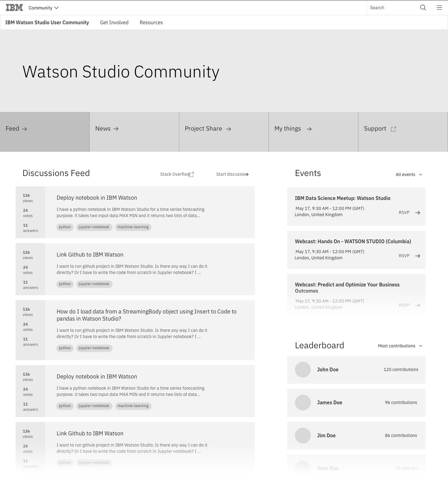This screenshot has height=501, width=448.
Task: Open the Get Involved menu item
Action: point(114,22)
